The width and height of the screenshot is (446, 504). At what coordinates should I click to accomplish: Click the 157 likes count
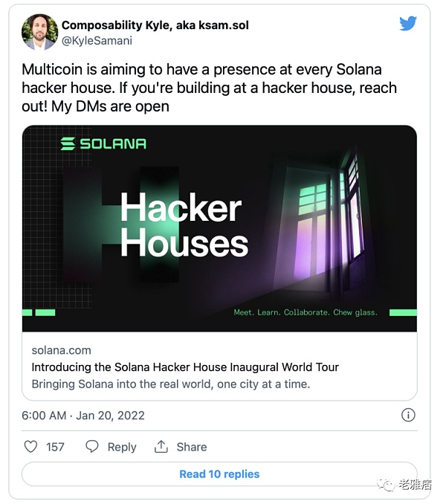55,447
